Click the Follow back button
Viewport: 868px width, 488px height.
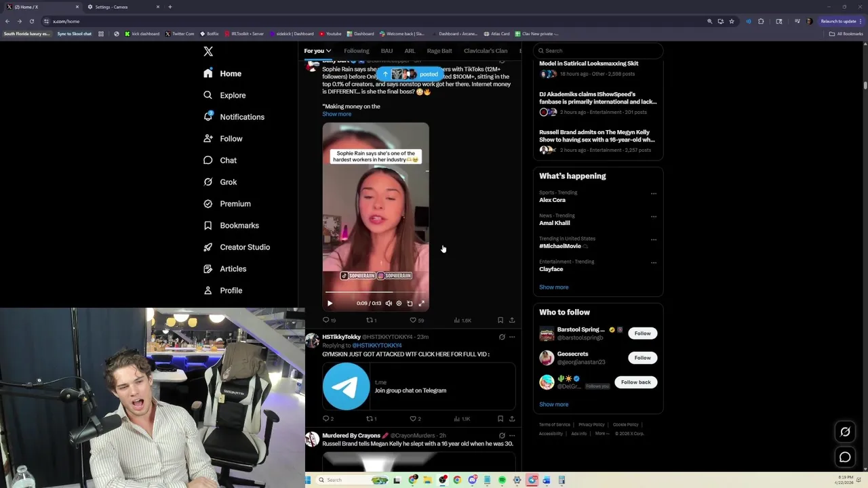pyautogui.click(x=636, y=382)
